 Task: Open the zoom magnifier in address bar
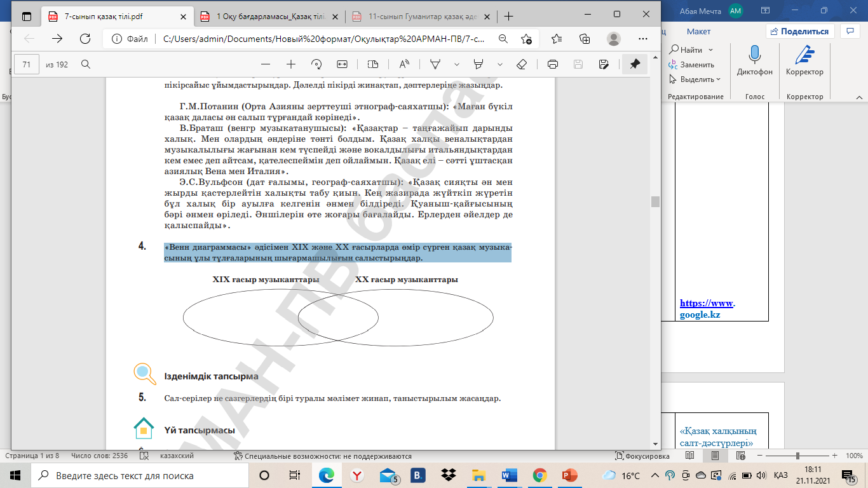[x=503, y=39]
